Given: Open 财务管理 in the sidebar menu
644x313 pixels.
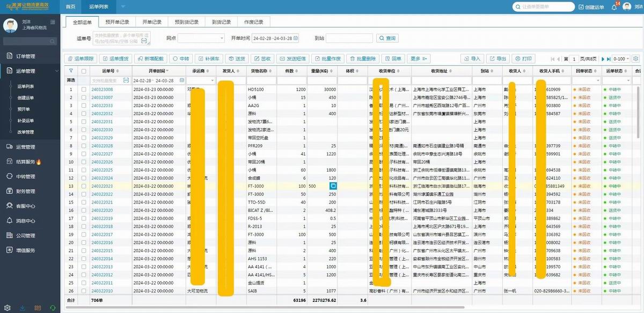Looking at the screenshot, I should coord(25,191).
